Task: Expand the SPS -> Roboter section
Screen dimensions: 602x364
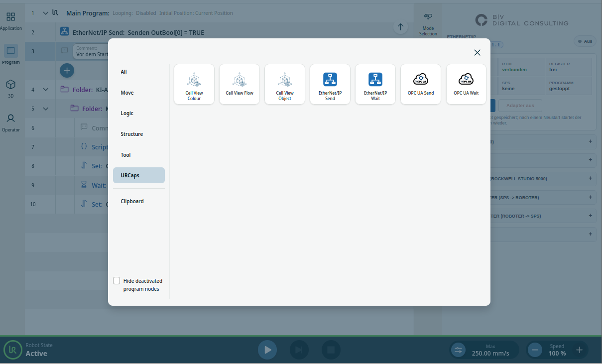Action: coord(544,198)
